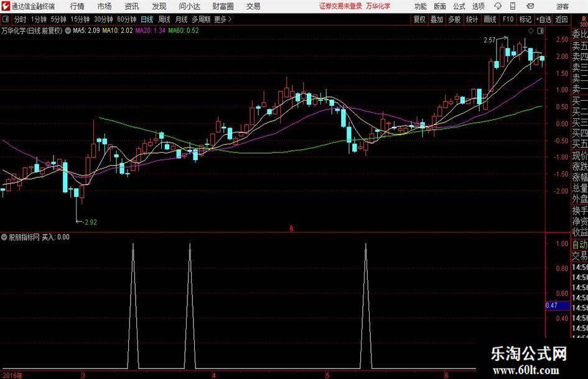Switch to the 30分钟 period tab
The height and width of the screenshot is (379, 588).
(103, 19)
